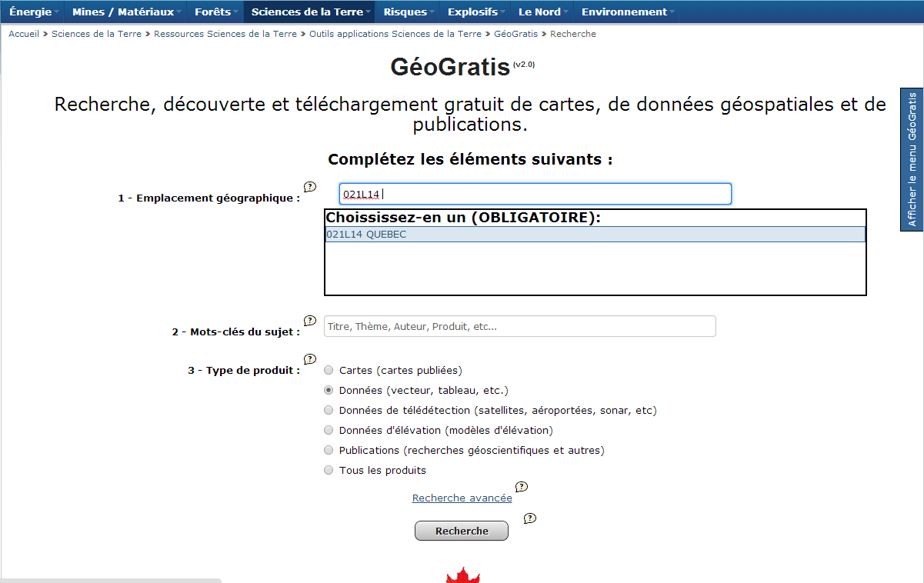Expand the Énergie menu
924x583 pixels.
pos(33,12)
